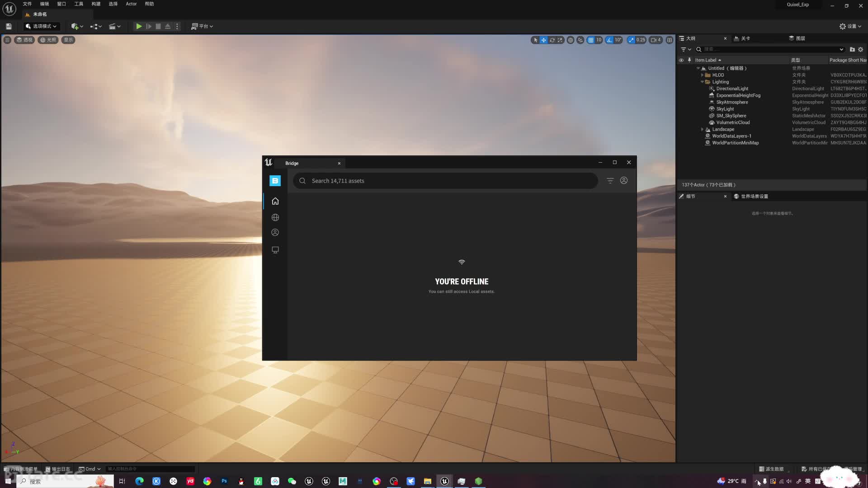Click the outliner search field

click(x=770, y=49)
